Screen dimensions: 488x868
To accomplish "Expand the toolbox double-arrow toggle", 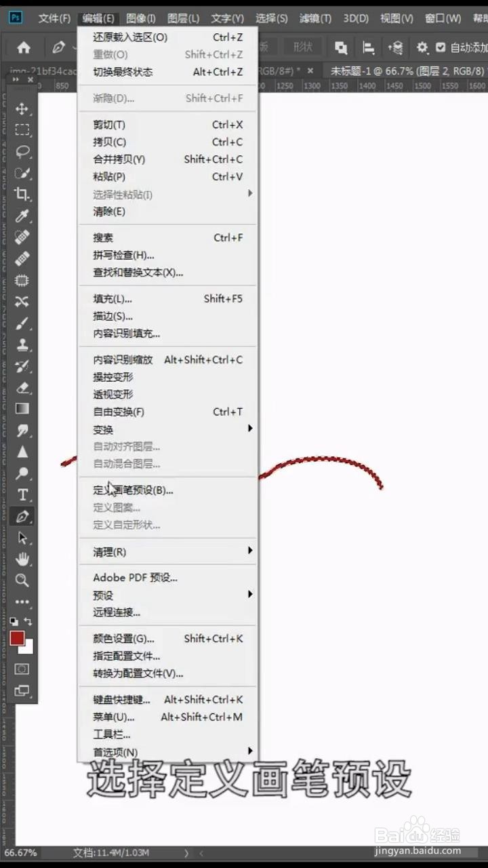I will [16, 79].
